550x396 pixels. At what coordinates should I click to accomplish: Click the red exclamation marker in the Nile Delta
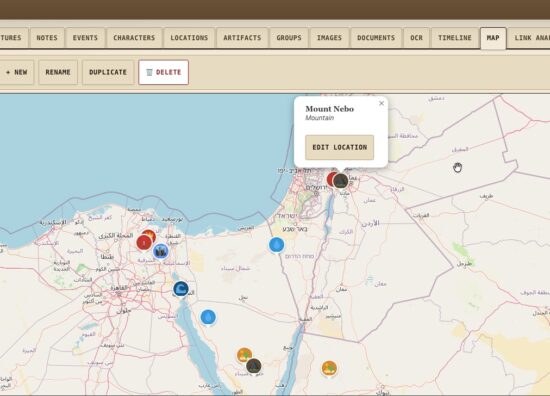point(144,243)
